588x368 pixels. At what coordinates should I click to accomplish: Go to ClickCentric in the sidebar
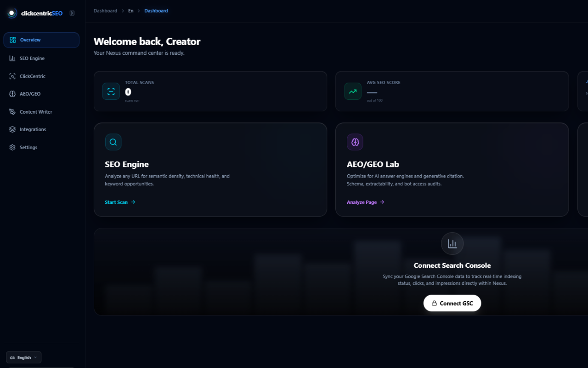tap(41, 76)
